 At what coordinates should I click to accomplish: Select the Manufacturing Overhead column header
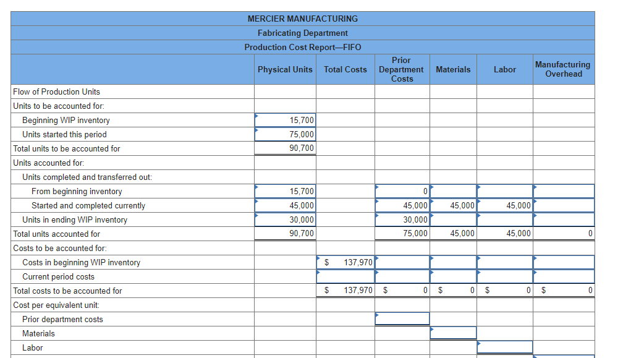[563, 69]
